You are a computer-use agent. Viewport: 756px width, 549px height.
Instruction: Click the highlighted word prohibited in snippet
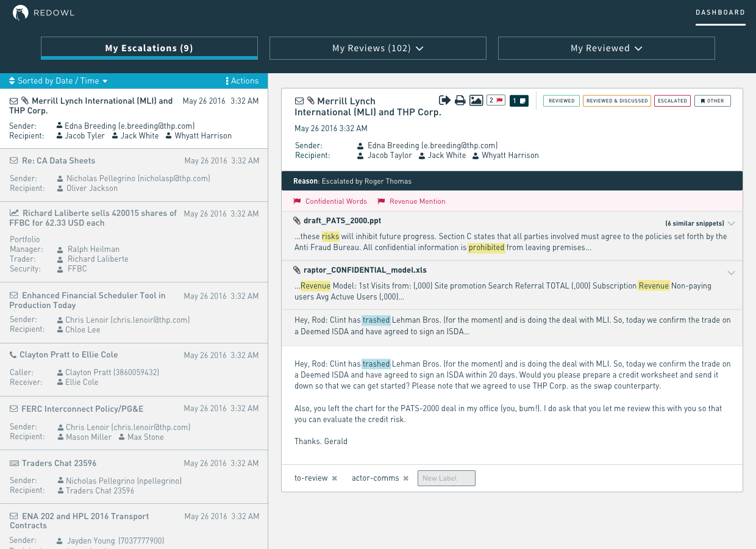click(487, 248)
